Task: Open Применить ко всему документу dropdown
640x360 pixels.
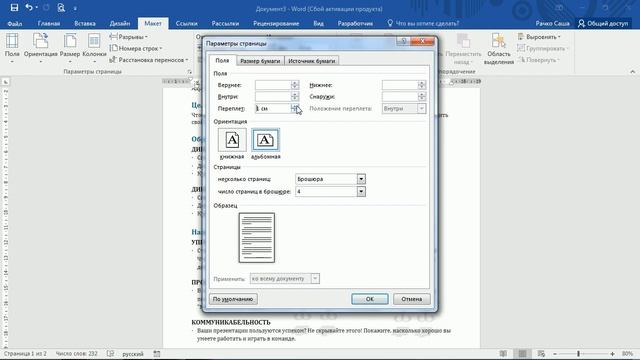Action: tap(284, 278)
